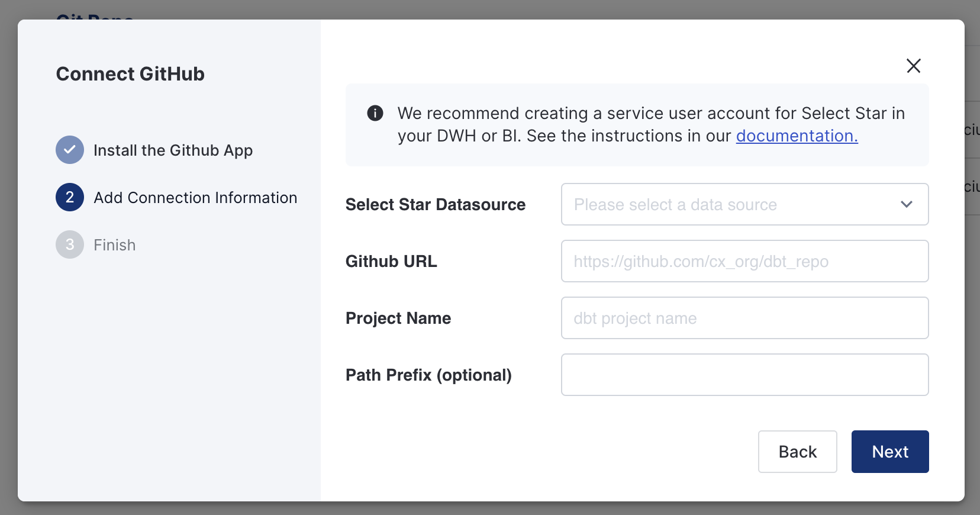Select the 'Add Connection Information' step label

(195, 198)
